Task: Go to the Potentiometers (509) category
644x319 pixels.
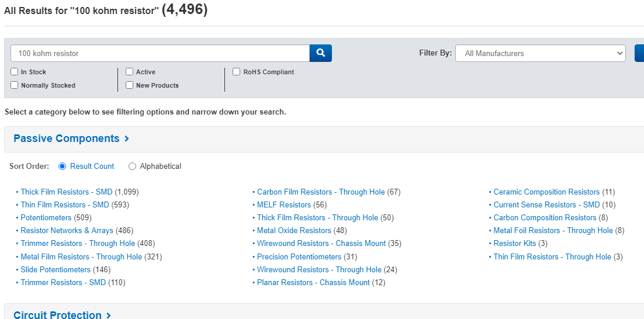Action: pos(46,217)
